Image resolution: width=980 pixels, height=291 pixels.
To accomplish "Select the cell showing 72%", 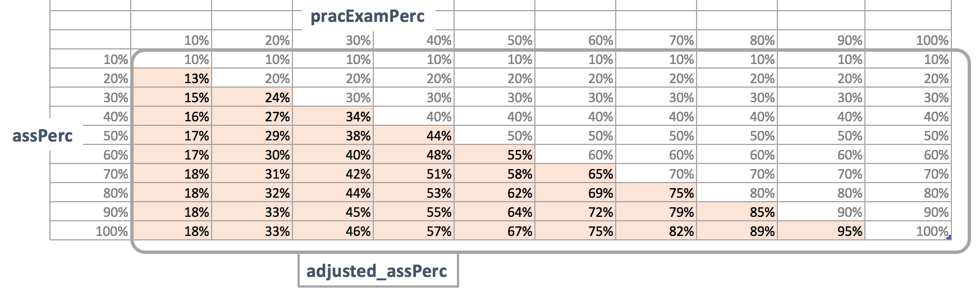I will coord(575,212).
